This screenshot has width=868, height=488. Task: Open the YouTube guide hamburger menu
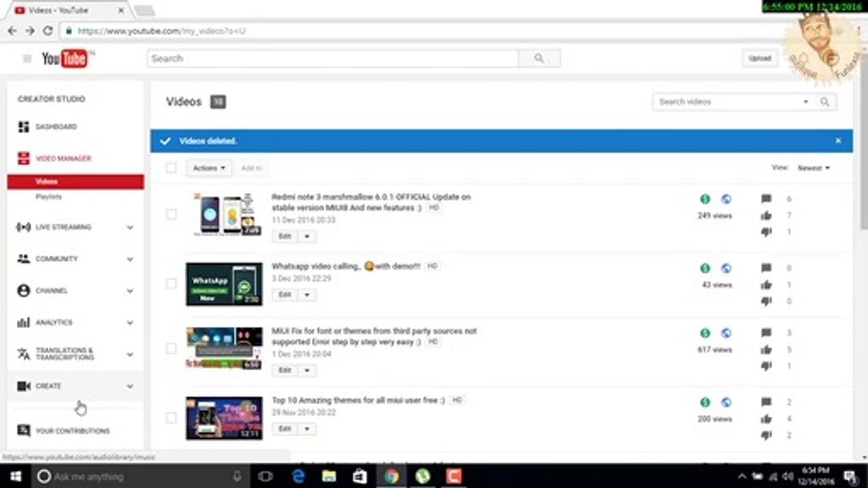pyautogui.click(x=27, y=59)
